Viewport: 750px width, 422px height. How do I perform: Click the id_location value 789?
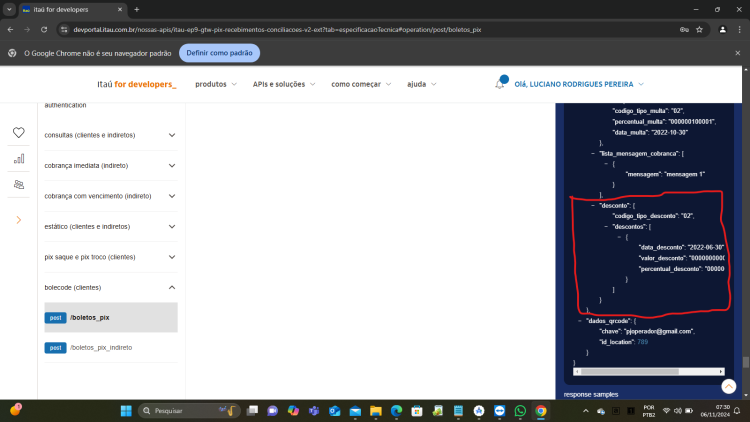pos(642,342)
